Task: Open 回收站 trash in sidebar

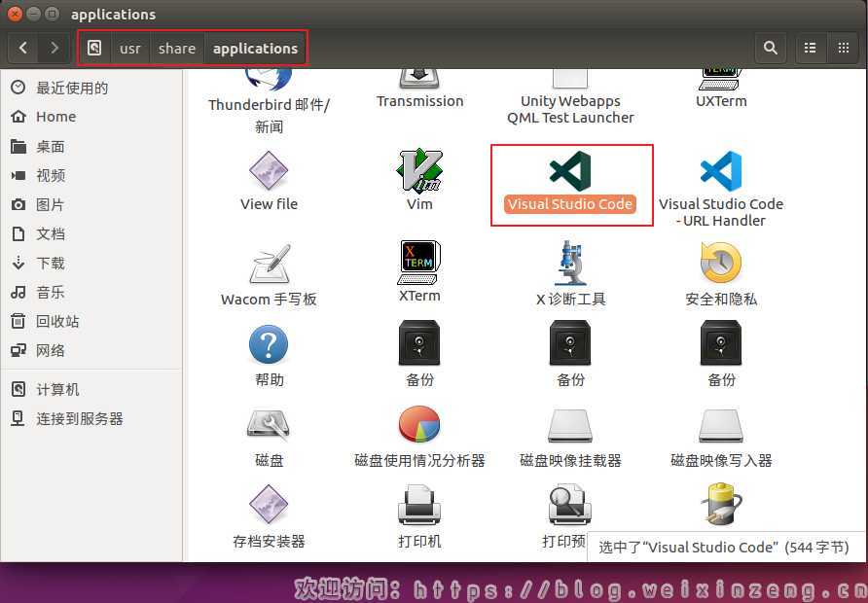Action: point(91,321)
